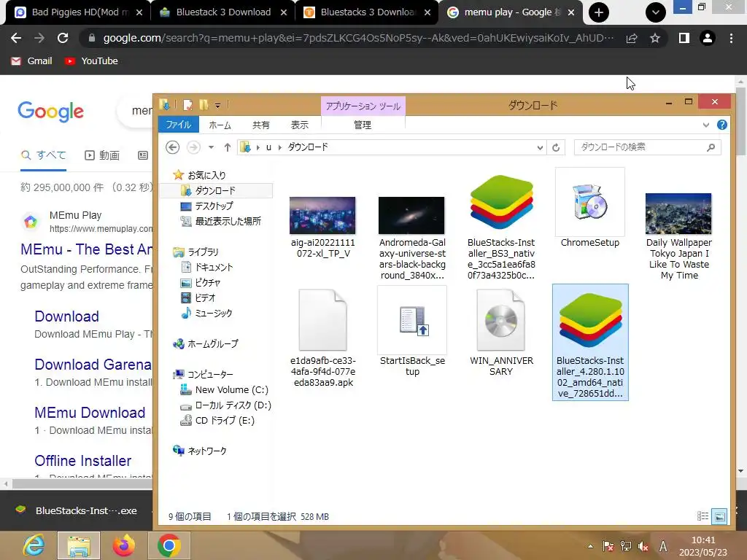Switch to the 表示 ribbon tab
This screenshot has width=747, height=560.
(300, 125)
